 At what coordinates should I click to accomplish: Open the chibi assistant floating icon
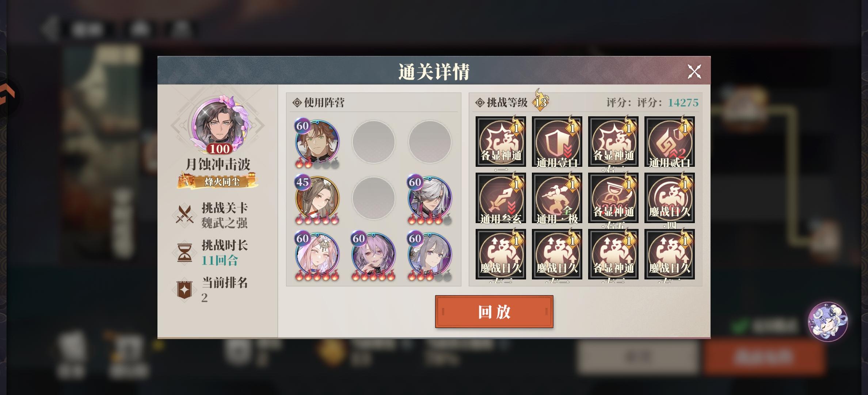pyautogui.click(x=827, y=322)
